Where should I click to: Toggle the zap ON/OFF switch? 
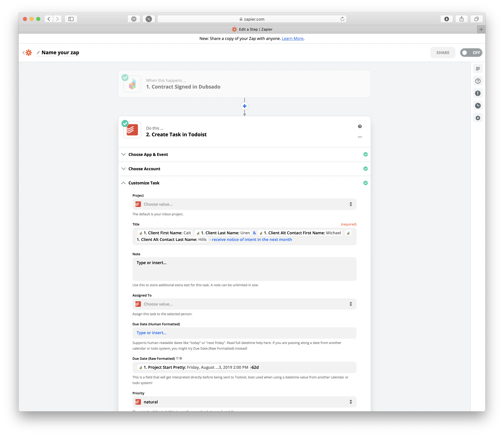pos(471,53)
